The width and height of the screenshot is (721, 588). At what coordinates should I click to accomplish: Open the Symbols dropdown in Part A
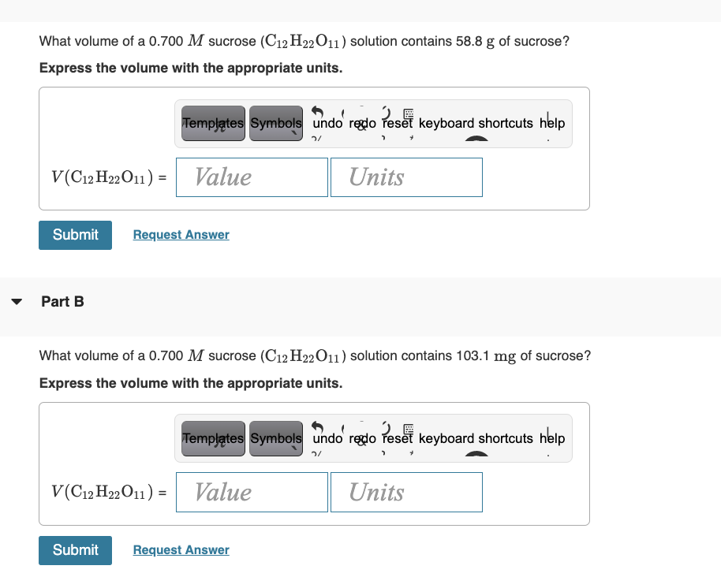click(x=275, y=123)
